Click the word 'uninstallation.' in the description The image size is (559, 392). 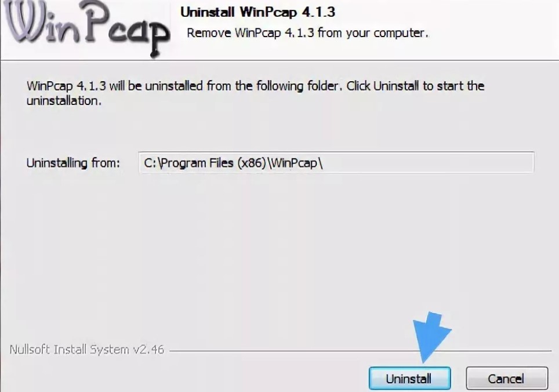click(x=64, y=101)
